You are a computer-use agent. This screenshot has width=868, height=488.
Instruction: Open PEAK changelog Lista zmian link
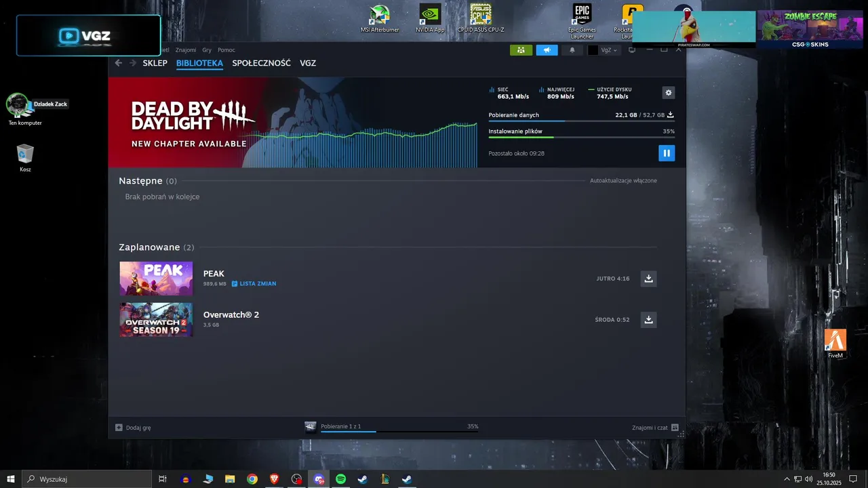coord(254,284)
